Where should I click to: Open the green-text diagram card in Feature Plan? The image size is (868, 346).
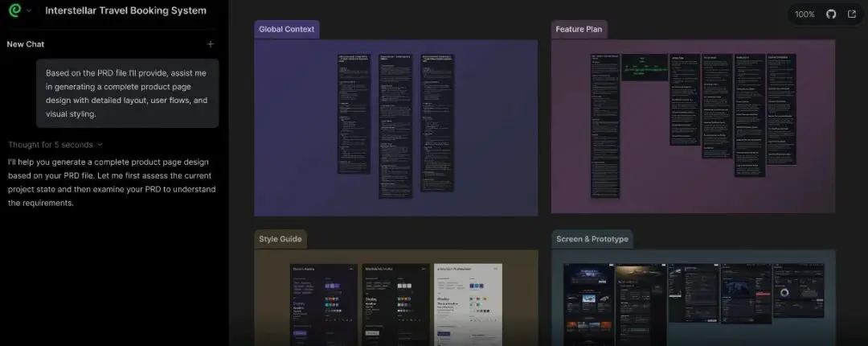click(x=645, y=67)
